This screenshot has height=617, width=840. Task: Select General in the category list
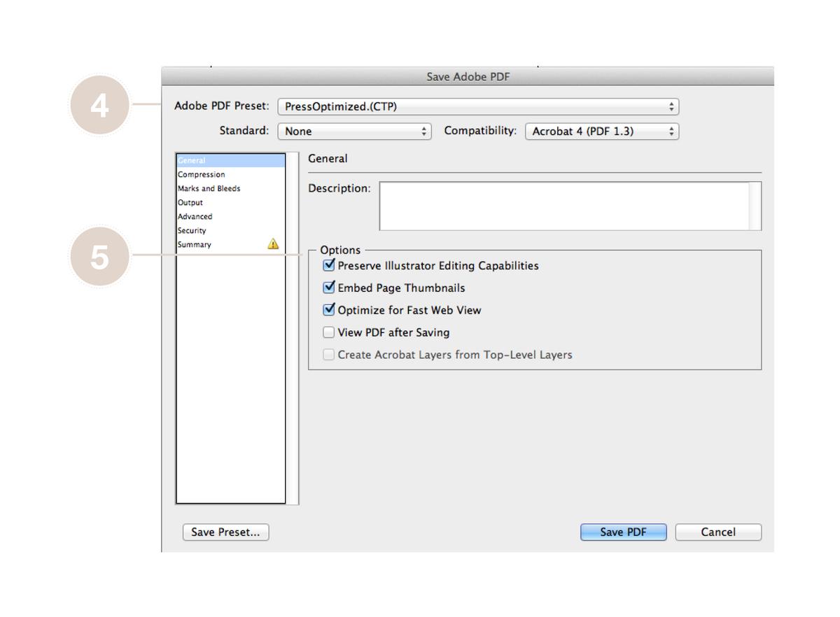pyautogui.click(x=231, y=161)
